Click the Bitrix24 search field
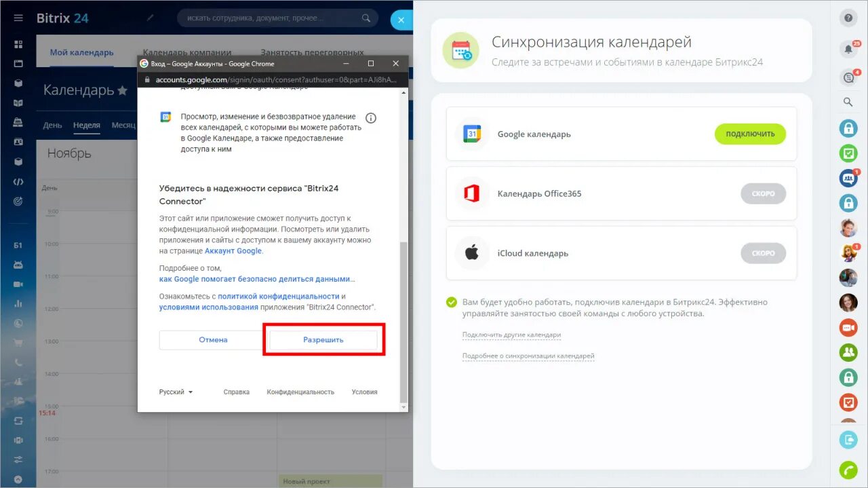The image size is (868, 488). click(x=277, y=18)
